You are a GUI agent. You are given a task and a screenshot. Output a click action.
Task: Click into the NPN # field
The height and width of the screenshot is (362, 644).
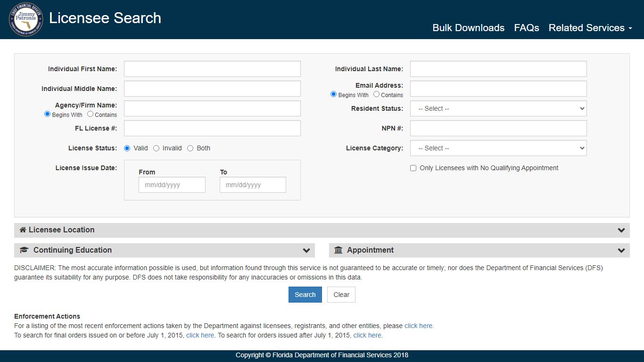[498, 128]
